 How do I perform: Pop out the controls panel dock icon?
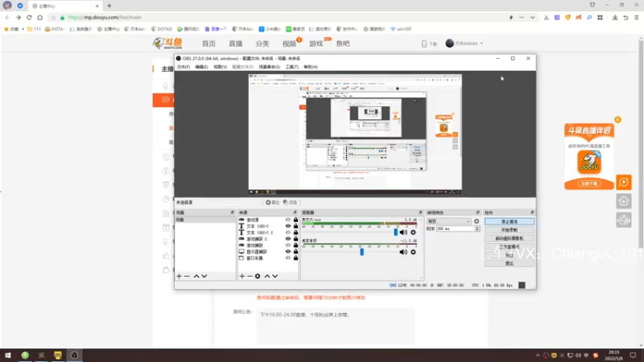tap(532, 212)
